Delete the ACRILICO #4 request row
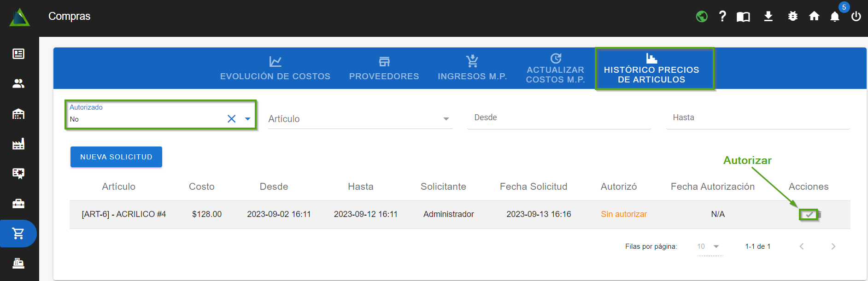 point(819,215)
